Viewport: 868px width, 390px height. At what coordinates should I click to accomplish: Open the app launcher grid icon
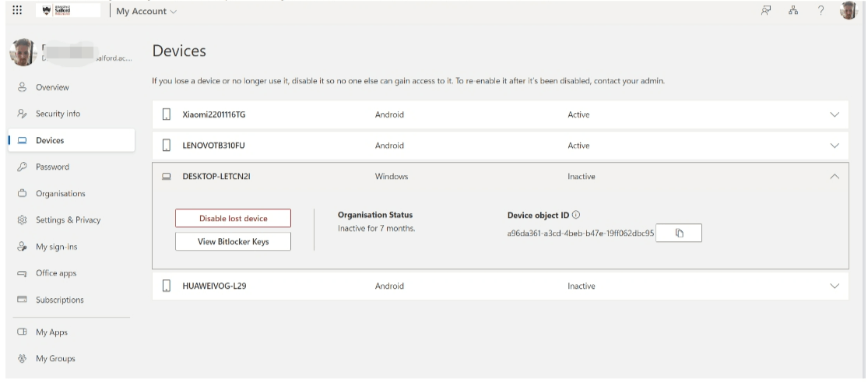17,10
